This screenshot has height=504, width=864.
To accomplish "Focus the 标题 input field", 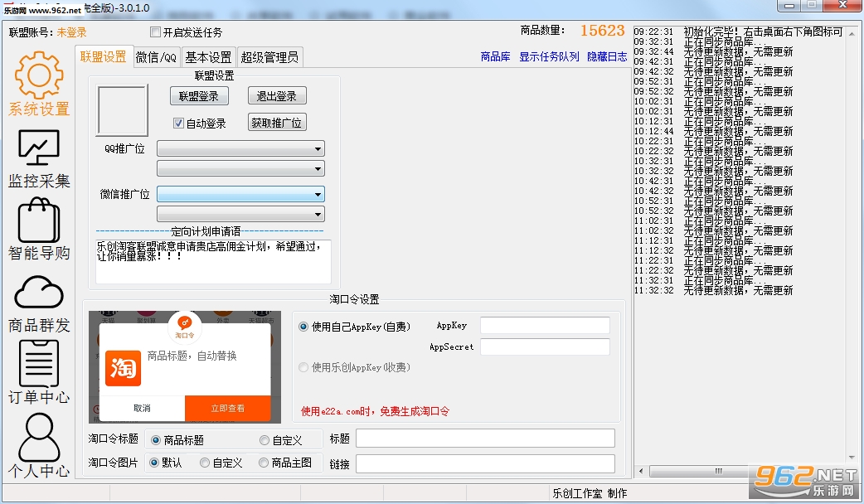I will pyautogui.click(x=485, y=439).
